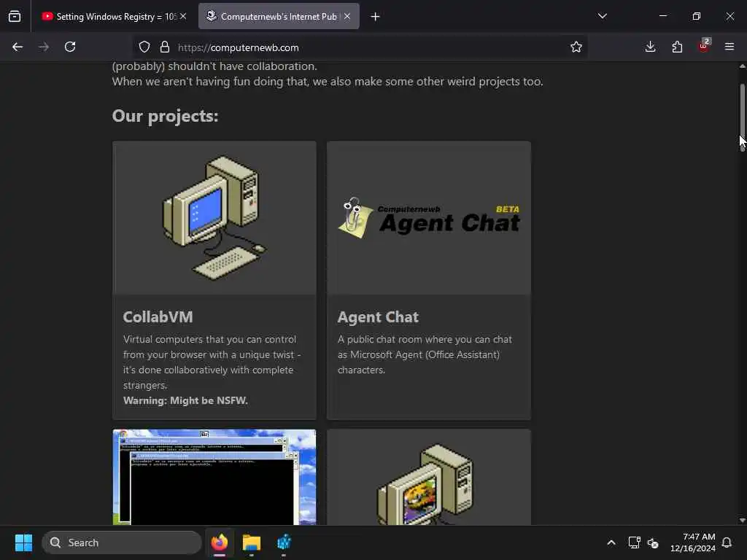Open the CollabVM computer illustration
The height and width of the screenshot is (560, 747).
pyautogui.click(x=214, y=217)
